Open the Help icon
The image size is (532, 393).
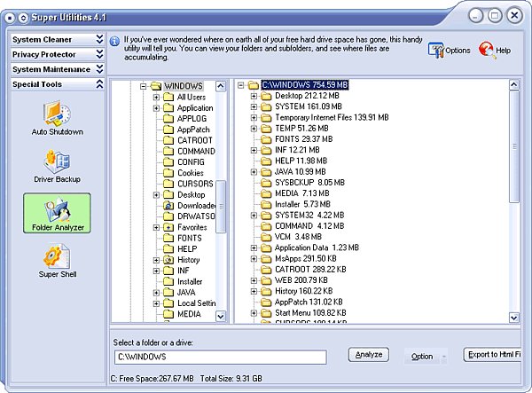(x=495, y=51)
